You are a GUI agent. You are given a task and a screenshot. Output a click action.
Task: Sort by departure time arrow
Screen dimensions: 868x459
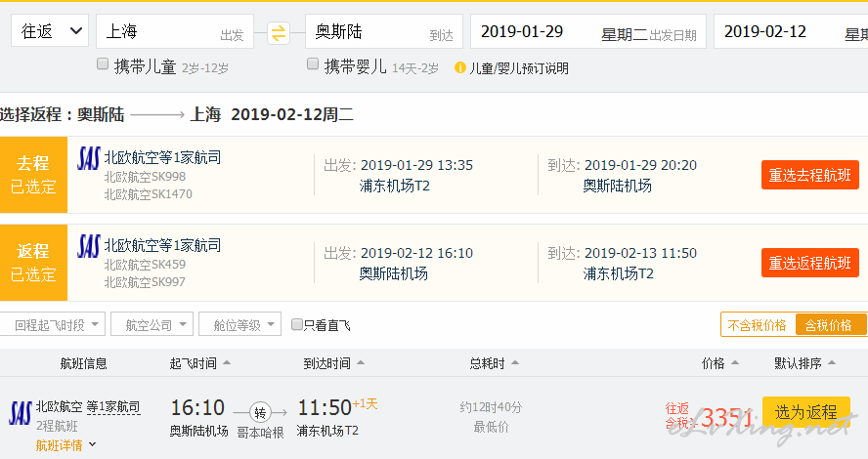[x=227, y=362]
